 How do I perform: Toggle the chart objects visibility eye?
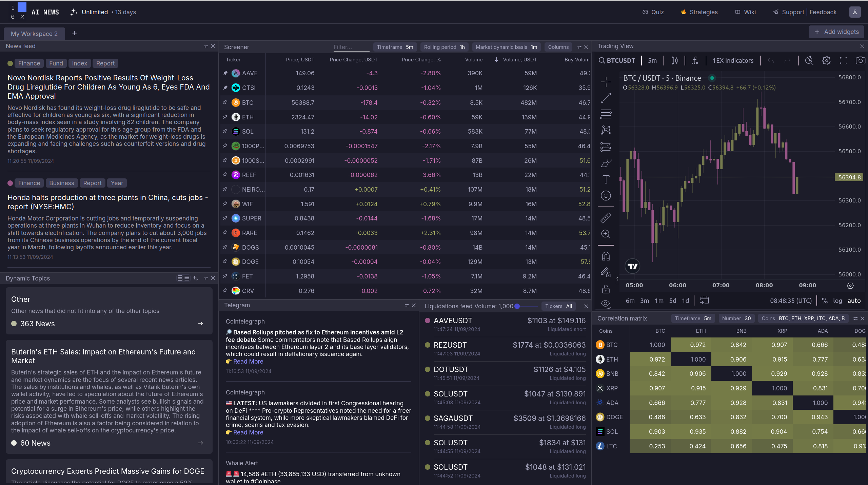tap(606, 304)
